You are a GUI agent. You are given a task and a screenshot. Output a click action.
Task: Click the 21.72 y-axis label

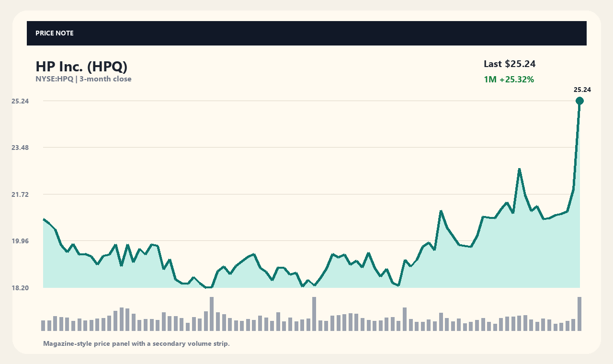(x=21, y=194)
